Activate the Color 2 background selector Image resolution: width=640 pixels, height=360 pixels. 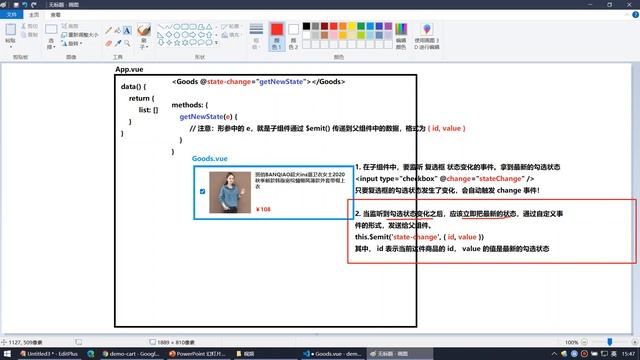pos(293,36)
